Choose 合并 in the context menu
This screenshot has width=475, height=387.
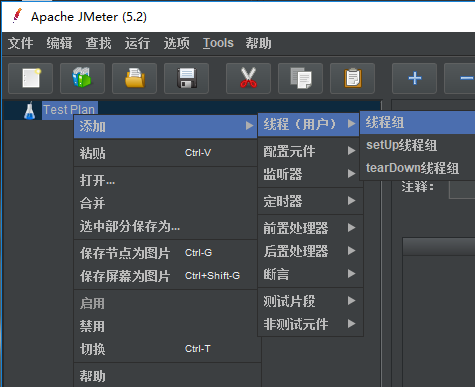[166, 203]
